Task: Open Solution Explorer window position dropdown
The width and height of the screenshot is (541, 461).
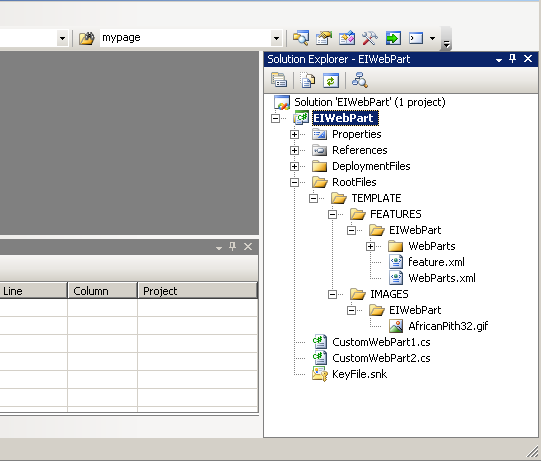Action: 499,60
